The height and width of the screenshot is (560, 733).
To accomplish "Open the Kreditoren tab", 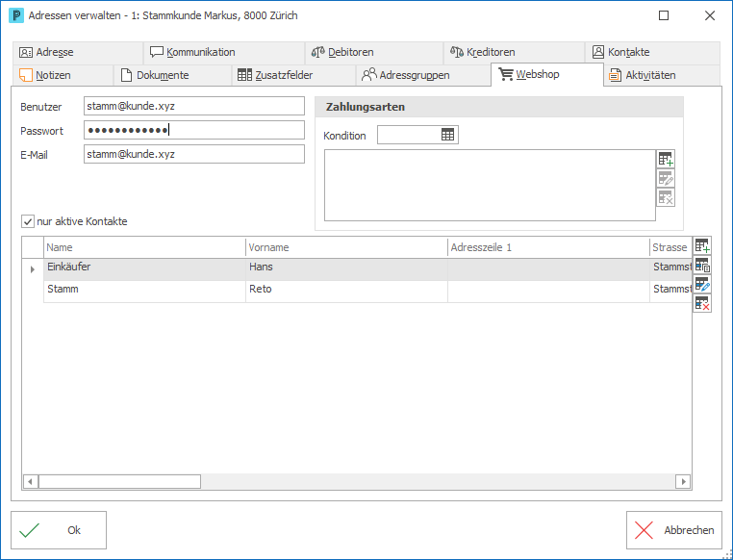I will (514, 52).
